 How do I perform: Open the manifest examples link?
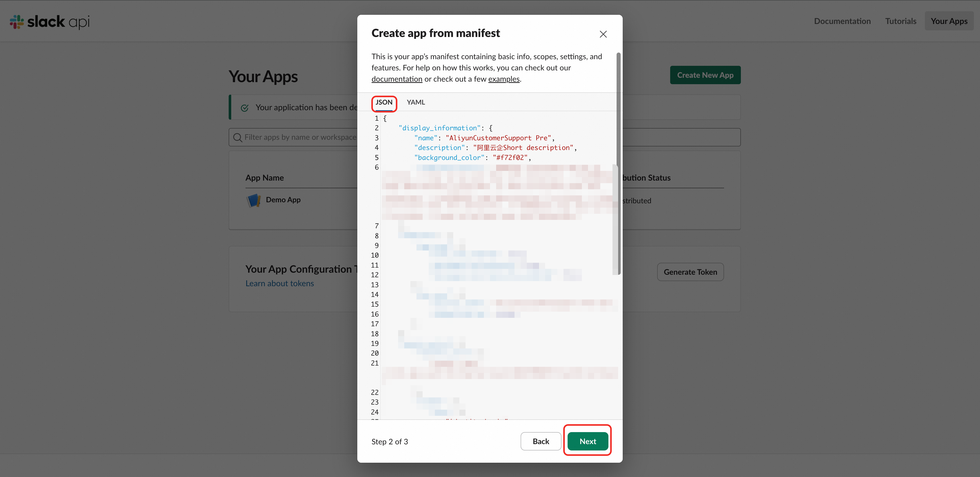(x=504, y=79)
